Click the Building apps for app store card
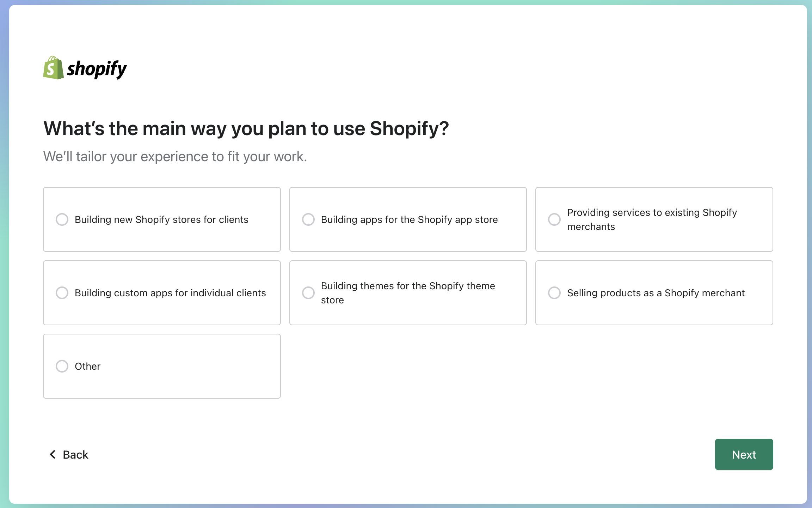The height and width of the screenshot is (508, 812). [x=408, y=219]
